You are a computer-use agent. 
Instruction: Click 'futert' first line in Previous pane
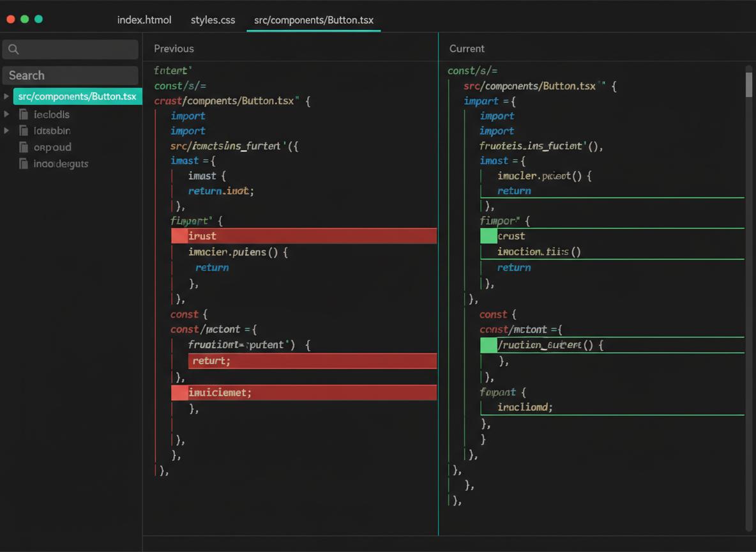coord(173,70)
